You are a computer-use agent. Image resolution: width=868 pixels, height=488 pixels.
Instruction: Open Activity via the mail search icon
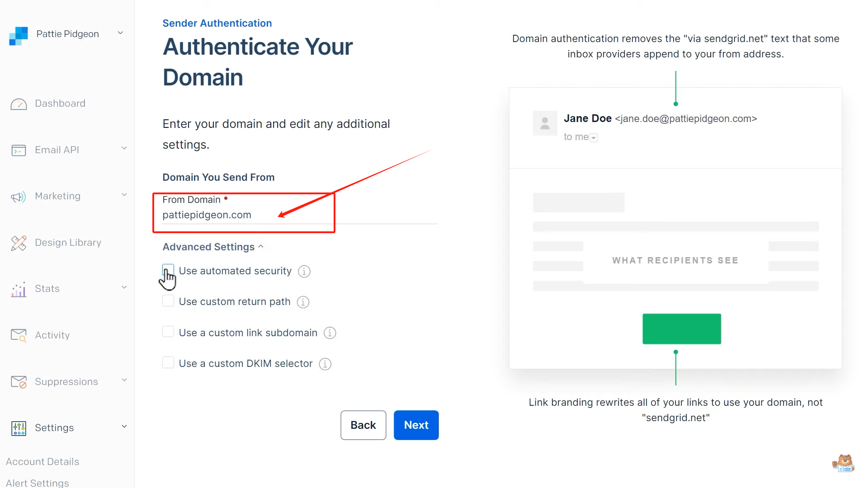(19, 335)
